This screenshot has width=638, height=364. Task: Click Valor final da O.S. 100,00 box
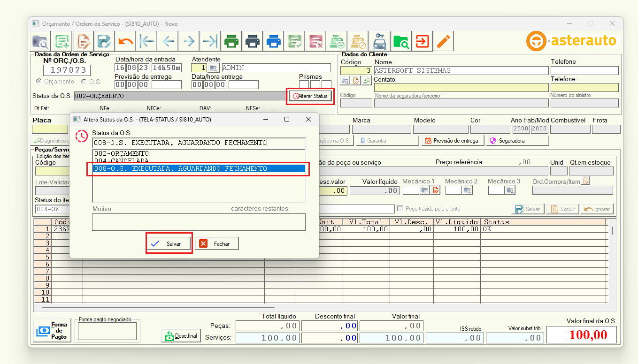pos(582,335)
